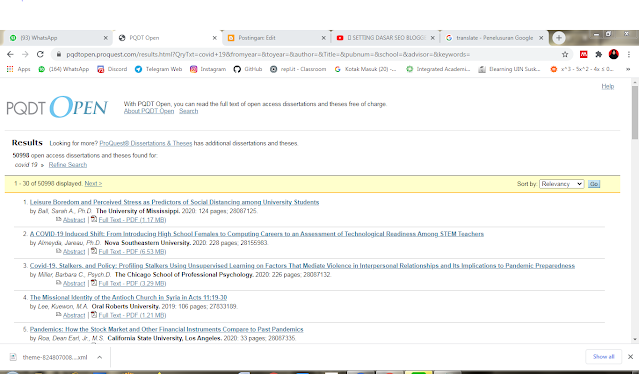639x374 pixels.
Task: Open the downloaded theme xml file
Action: (49, 357)
